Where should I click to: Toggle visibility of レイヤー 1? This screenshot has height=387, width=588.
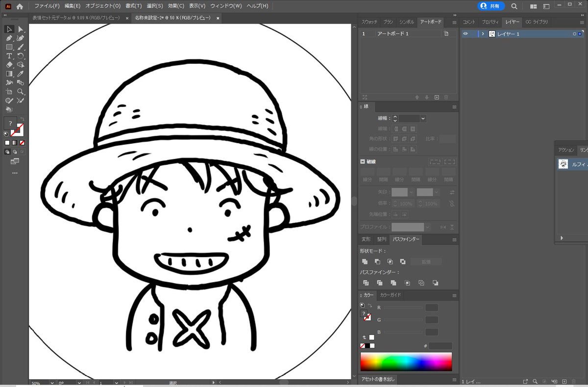465,34
